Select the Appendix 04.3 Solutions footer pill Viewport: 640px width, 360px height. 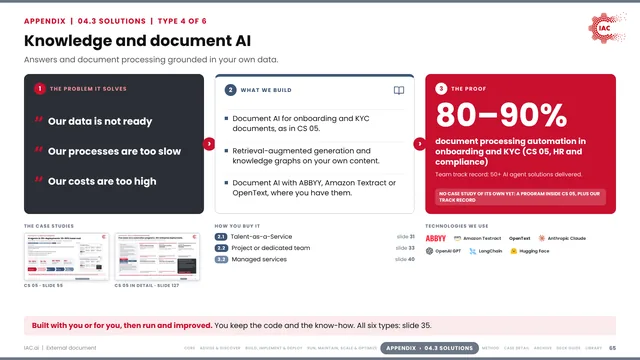coord(429,348)
